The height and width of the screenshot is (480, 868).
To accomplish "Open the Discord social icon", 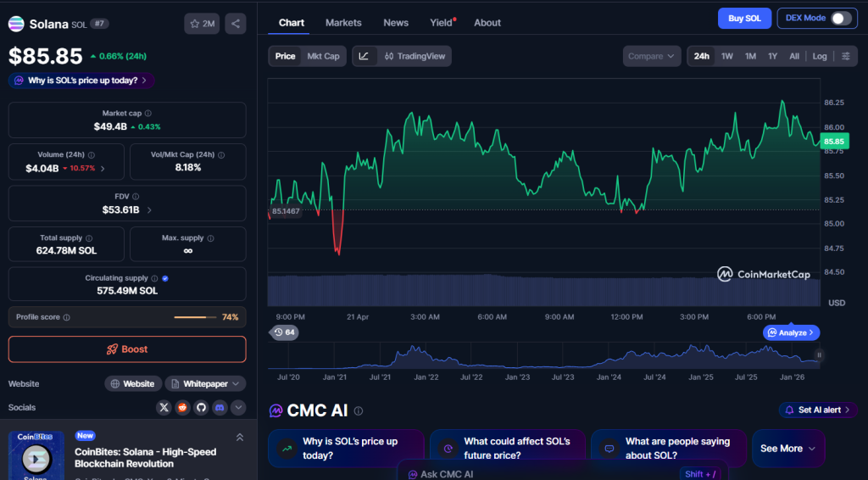I will 220,408.
